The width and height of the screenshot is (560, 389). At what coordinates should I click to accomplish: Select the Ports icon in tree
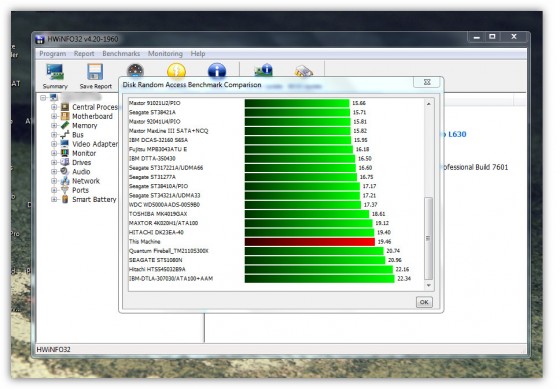pyautogui.click(x=65, y=190)
